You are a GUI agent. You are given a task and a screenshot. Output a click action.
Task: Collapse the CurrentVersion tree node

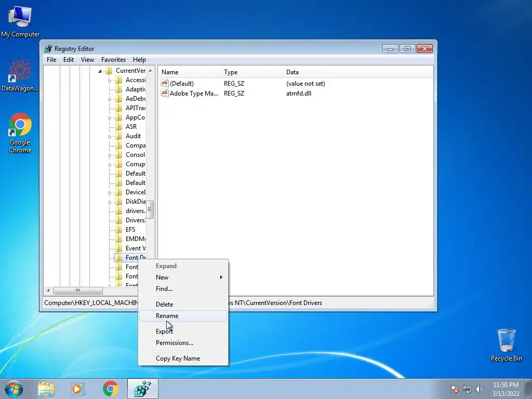pyautogui.click(x=100, y=71)
